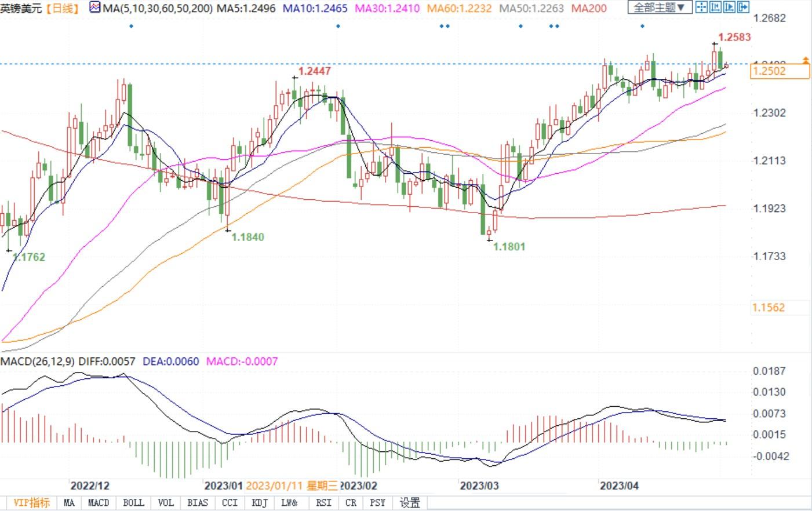Open the 设置 settings button
812x511 pixels.
(x=410, y=503)
